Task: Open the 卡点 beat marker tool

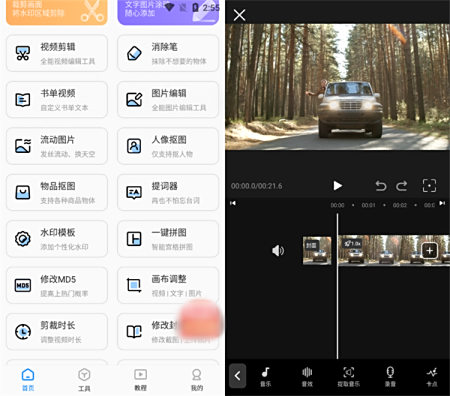Action: click(432, 377)
